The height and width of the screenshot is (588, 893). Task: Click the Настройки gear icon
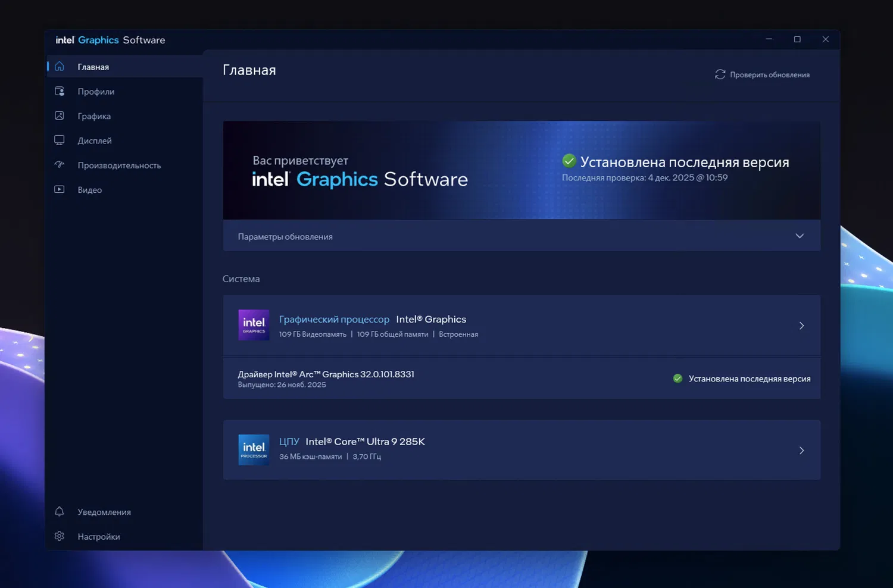tap(60, 536)
